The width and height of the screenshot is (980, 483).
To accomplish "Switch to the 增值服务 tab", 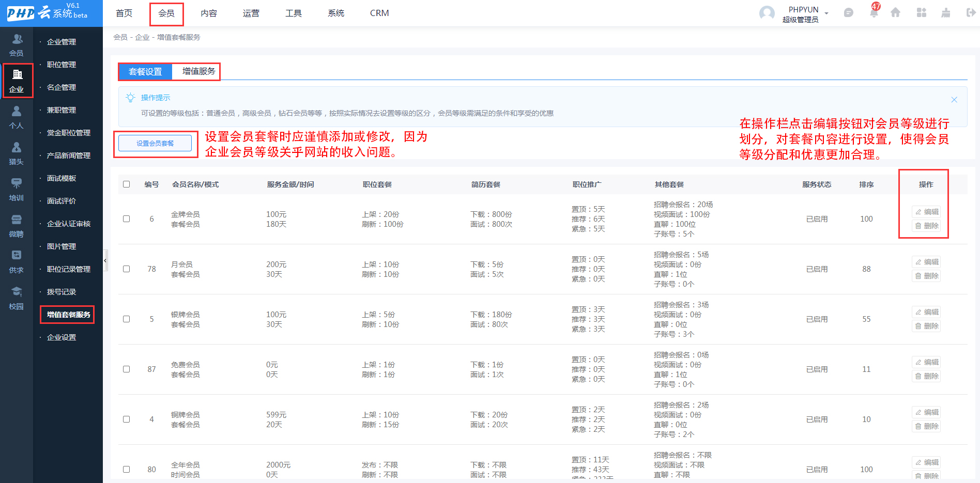I will [x=198, y=71].
